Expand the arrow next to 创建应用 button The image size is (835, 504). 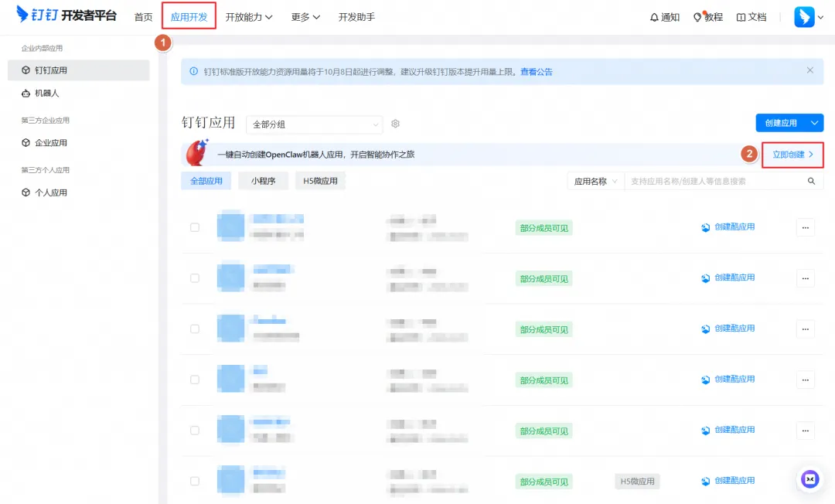tap(815, 123)
